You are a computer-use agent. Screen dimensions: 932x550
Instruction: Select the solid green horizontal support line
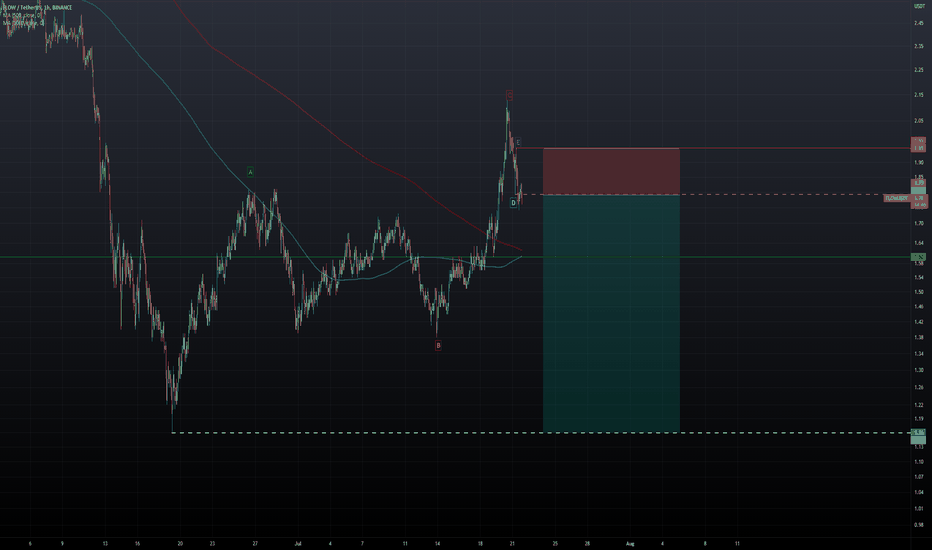point(455,257)
